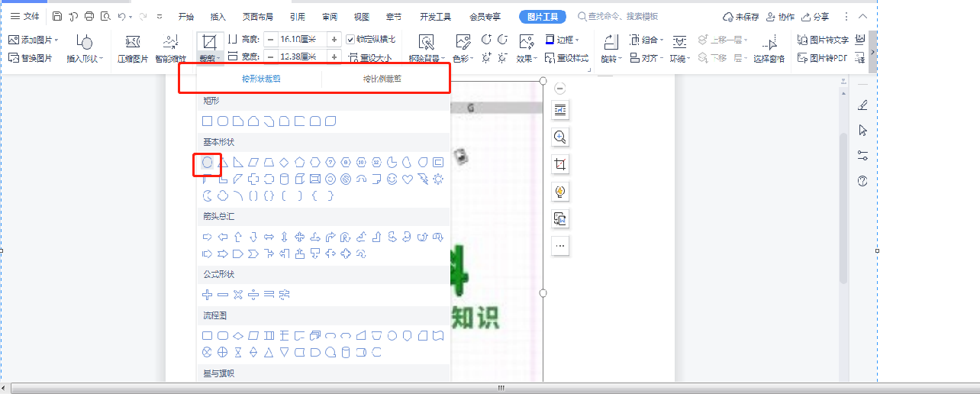
Task: Click the right sidebar help icon
Action: (863, 181)
